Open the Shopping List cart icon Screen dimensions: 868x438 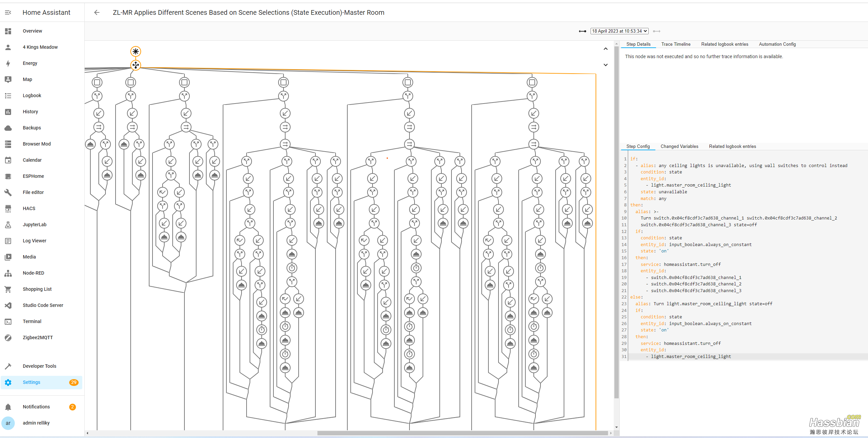click(x=8, y=289)
